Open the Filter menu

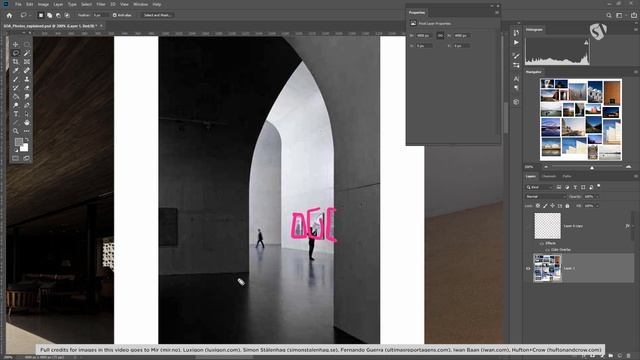[x=101, y=4]
